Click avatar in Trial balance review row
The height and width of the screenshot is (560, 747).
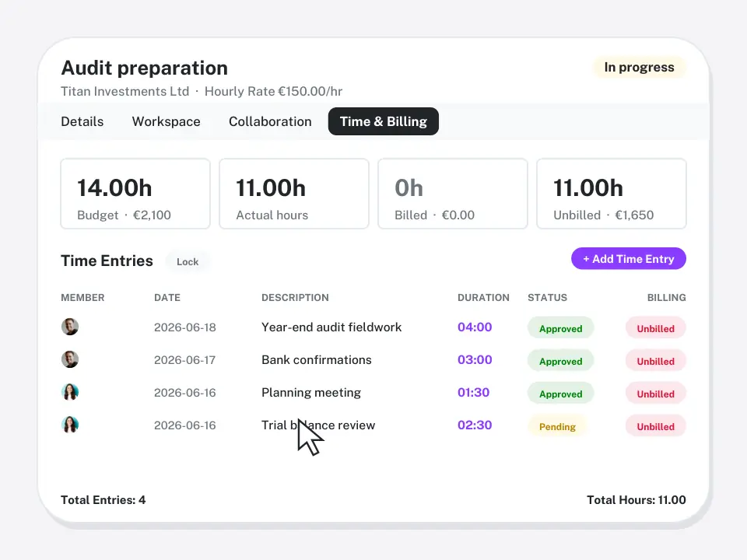70,425
